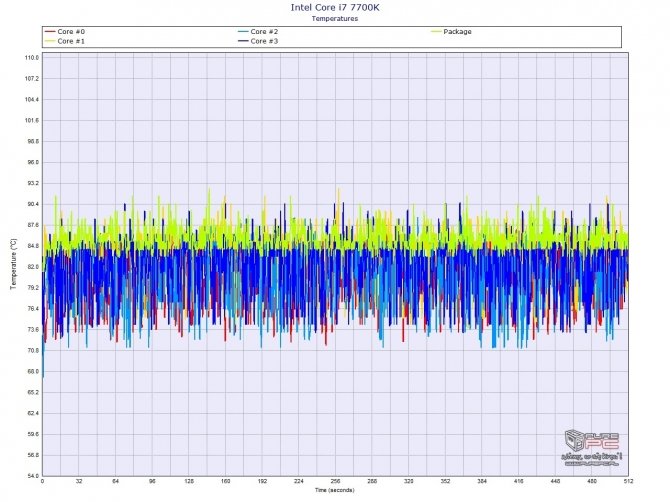Click the 56.8 y-axis value

32,455
